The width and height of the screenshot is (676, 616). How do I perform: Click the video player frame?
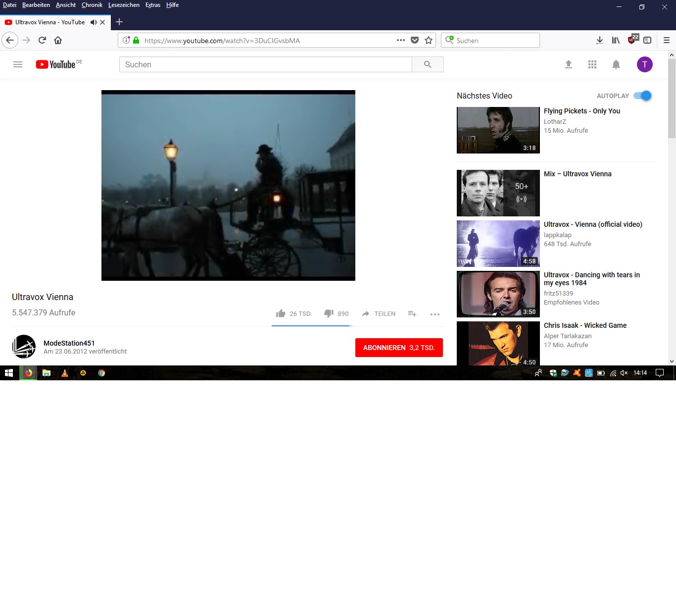(x=228, y=185)
